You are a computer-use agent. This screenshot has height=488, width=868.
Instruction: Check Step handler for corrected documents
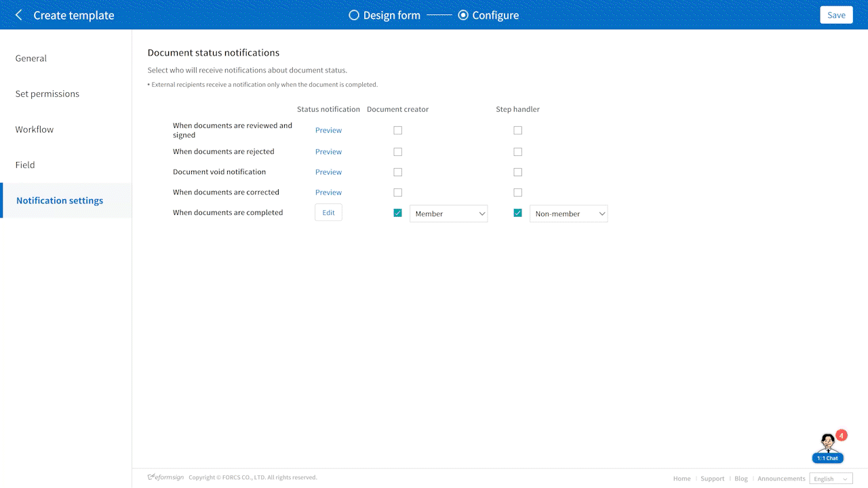pos(518,192)
